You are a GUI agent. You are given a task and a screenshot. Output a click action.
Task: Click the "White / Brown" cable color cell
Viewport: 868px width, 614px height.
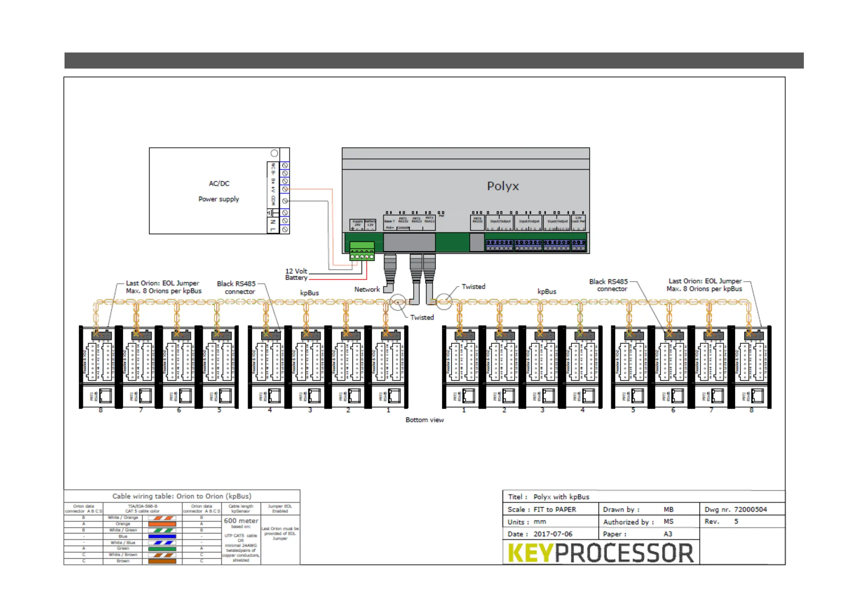click(123, 555)
